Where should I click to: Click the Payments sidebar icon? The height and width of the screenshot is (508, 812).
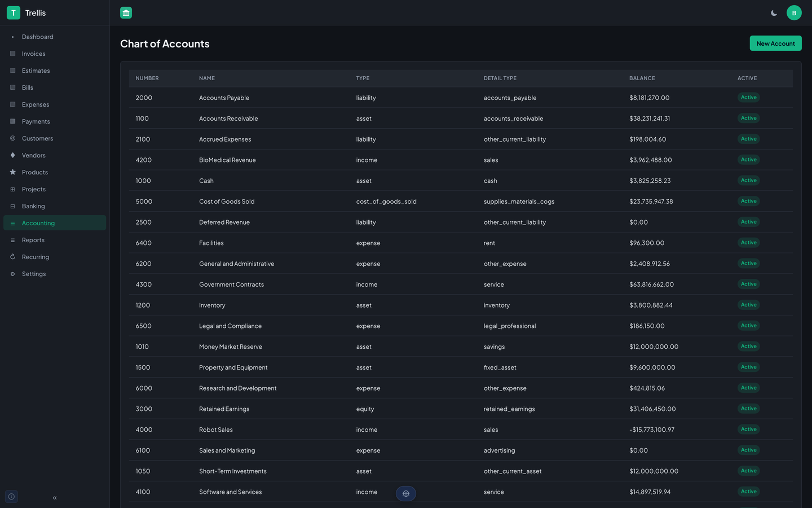(x=13, y=121)
